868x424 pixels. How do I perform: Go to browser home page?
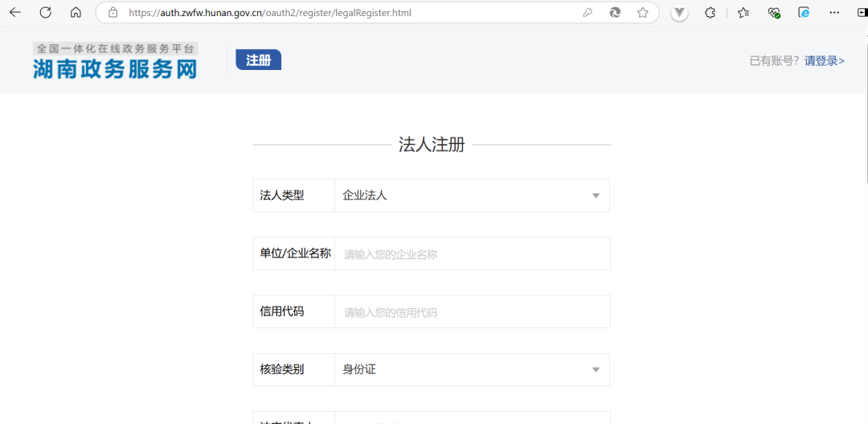(76, 13)
